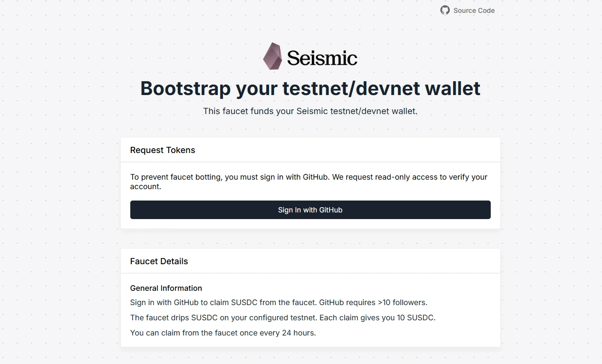Click the once every 24 hours line

click(223, 333)
